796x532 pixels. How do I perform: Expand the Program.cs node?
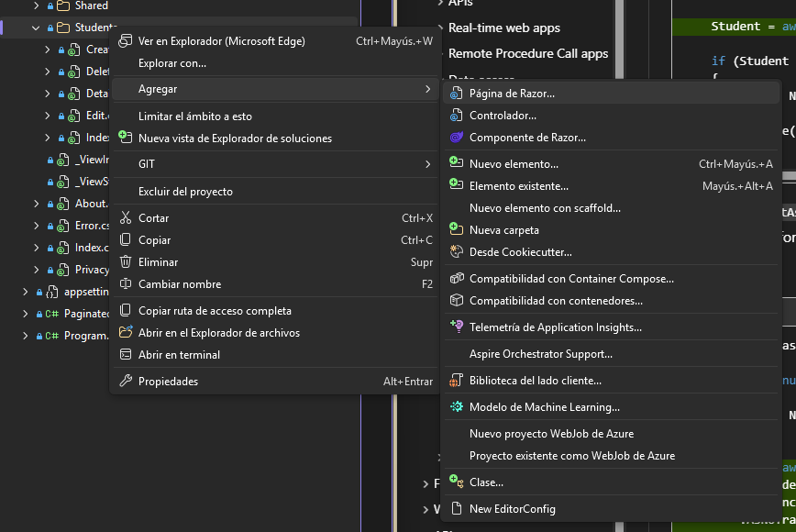pyautogui.click(x=25, y=336)
